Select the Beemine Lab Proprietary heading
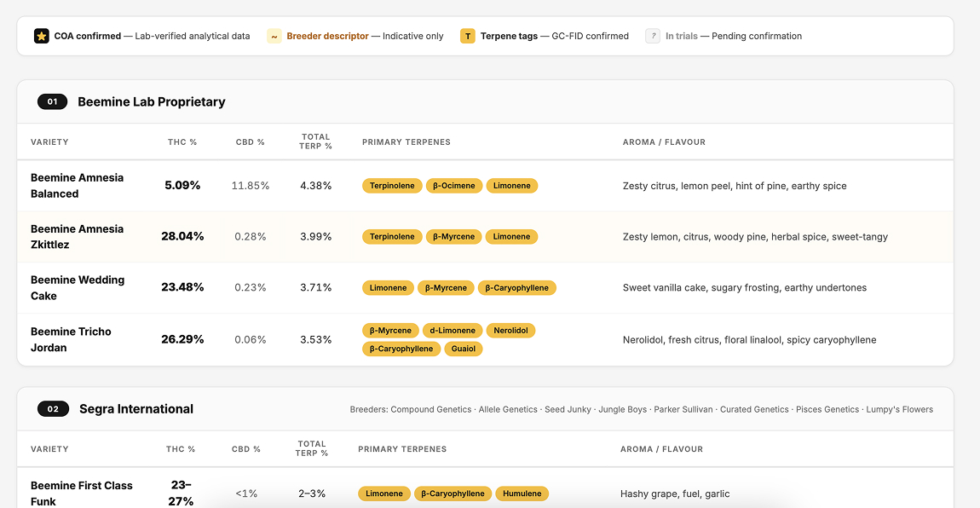980x508 pixels. (x=151, y=101)
